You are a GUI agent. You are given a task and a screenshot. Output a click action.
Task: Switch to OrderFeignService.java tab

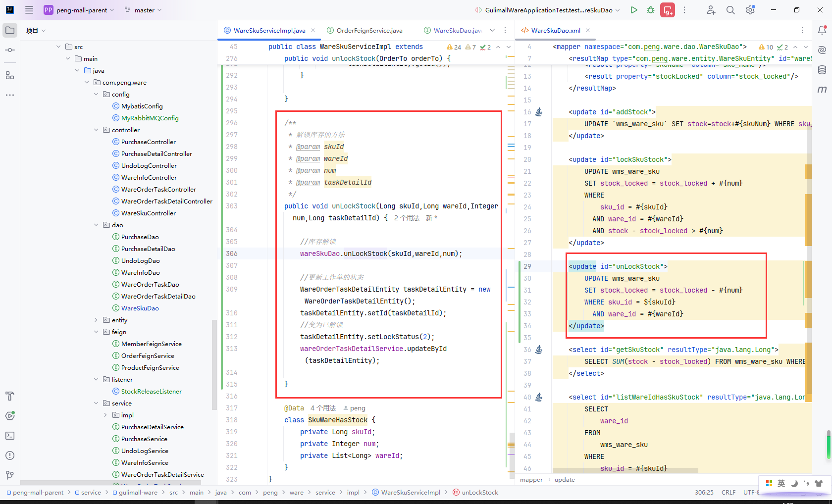(x=365, y=30)
